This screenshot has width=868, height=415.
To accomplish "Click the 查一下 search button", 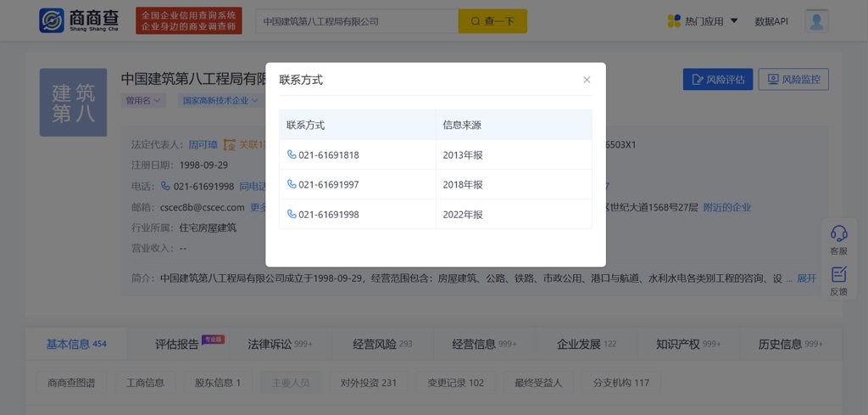I will pos(492,21).
